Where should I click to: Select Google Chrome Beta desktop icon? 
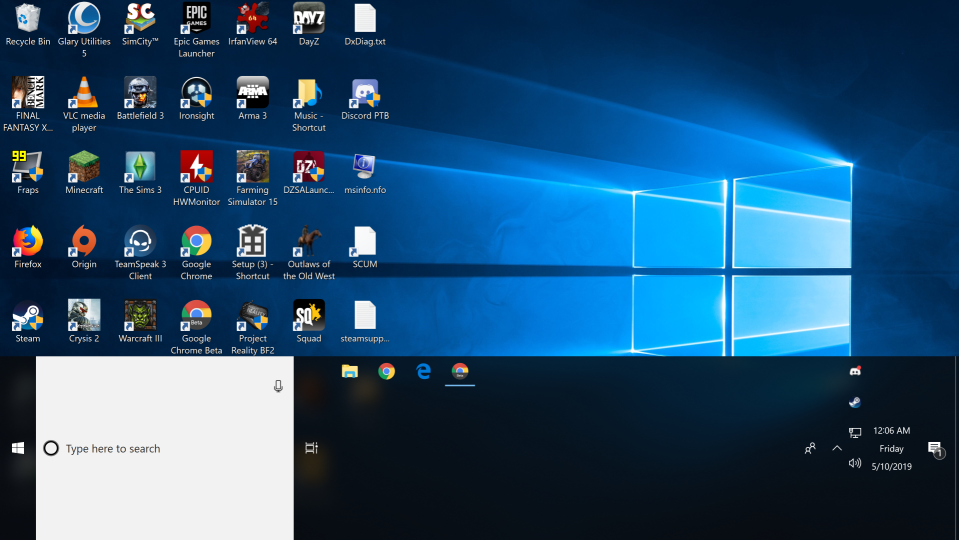coord(196,327)
